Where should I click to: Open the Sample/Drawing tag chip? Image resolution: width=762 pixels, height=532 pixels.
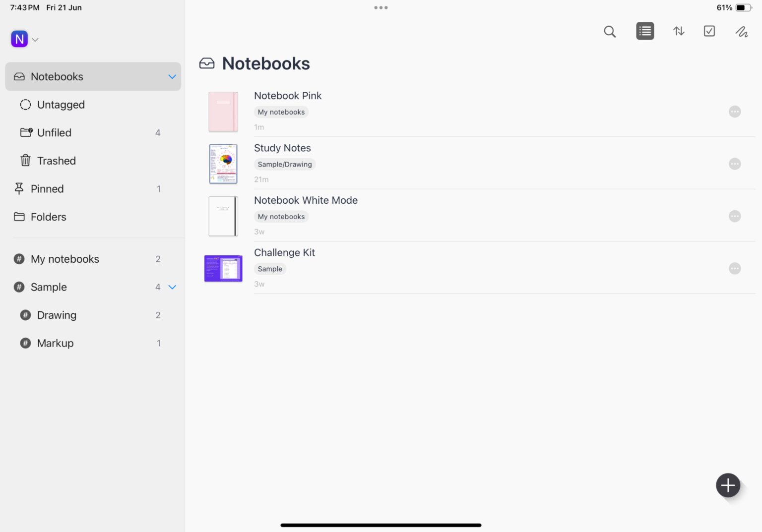285,164
